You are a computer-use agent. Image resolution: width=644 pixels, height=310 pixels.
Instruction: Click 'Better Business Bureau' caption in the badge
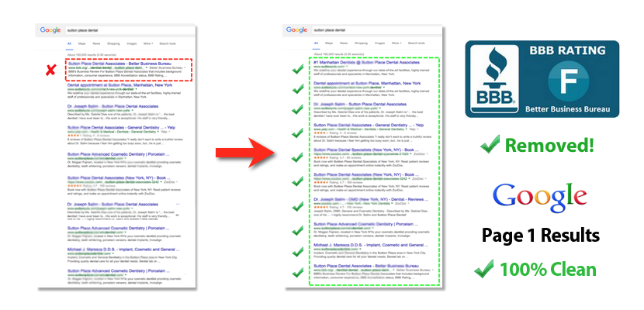567,109
